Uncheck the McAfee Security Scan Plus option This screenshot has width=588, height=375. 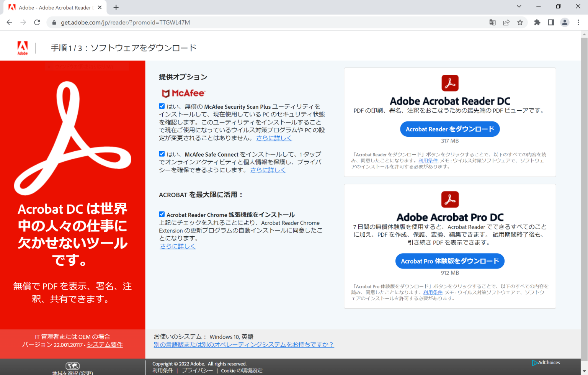coord(162,106)
